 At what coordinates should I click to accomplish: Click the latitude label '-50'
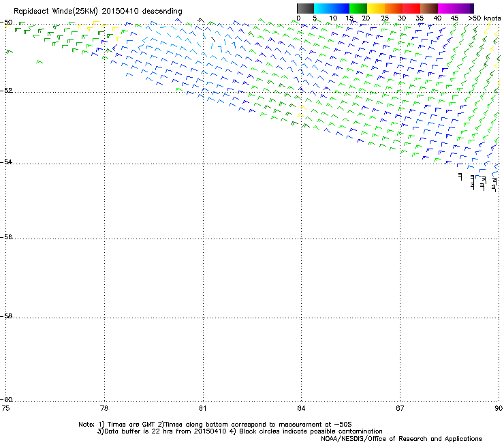pyautogui.click(x=6, y=22)
